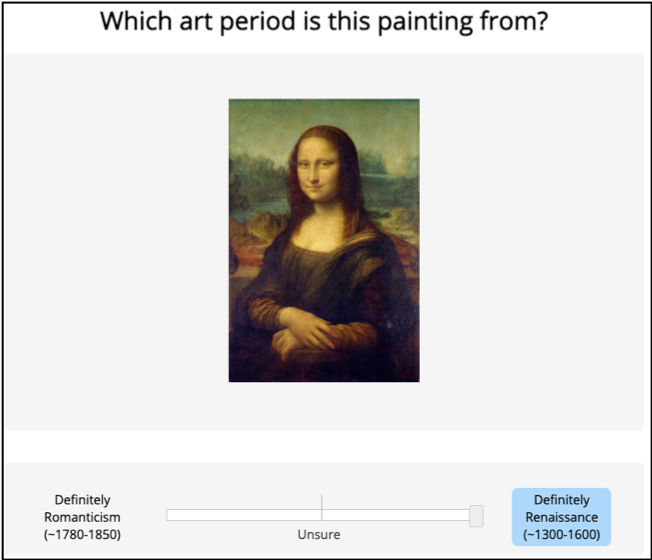Viewport: 652px width, 560px height.
Task: Click the question heading text
Action: [x=324, y=21]
